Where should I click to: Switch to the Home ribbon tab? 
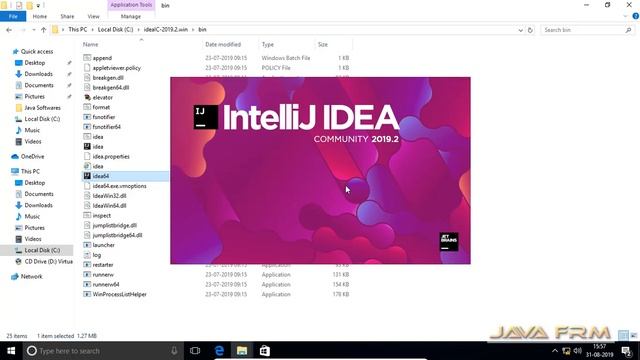point(40,16)
